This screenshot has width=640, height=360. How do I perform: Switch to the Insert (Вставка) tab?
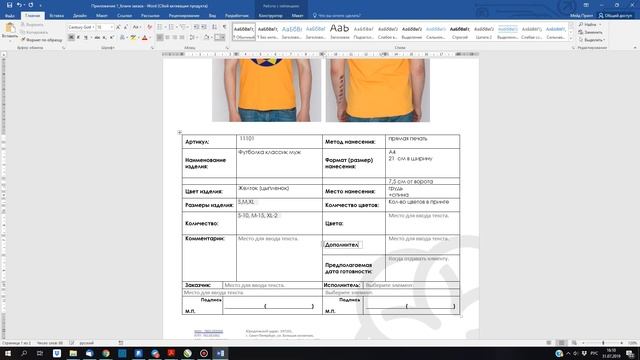tap(56, 16)
